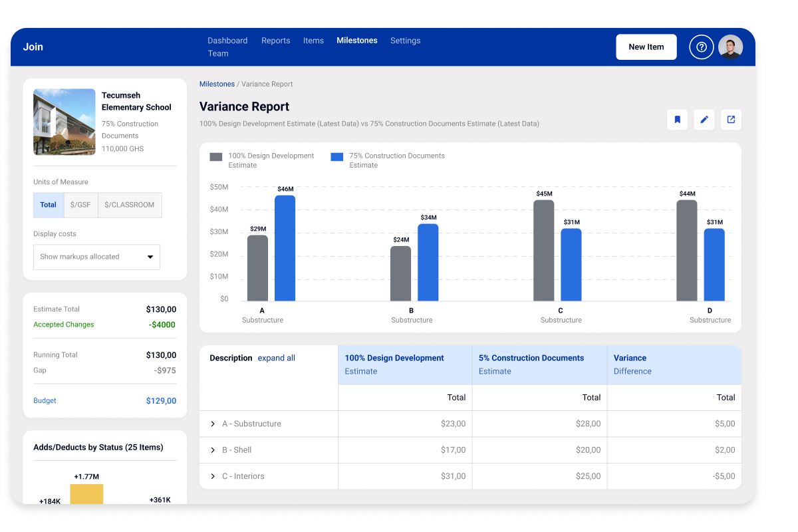The width and height of the screenshot is (798, 532).
Task: Open Settings from the navigation
Action: (405, 41)
